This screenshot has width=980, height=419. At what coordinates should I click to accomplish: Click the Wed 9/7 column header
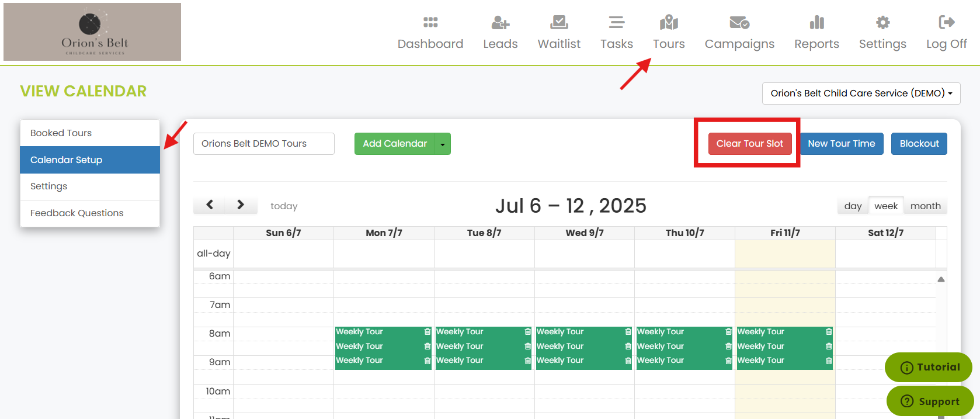[x=585, y=233]
